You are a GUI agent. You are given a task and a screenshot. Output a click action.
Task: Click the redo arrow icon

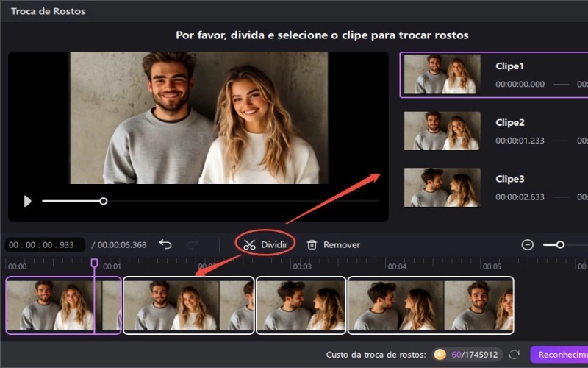click(193, 244)
